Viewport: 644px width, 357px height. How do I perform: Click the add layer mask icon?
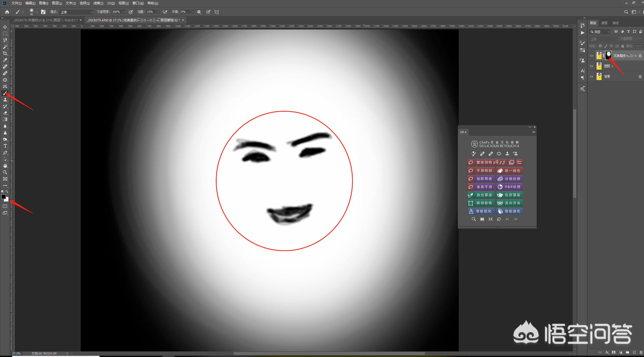[x=614, y=352]
